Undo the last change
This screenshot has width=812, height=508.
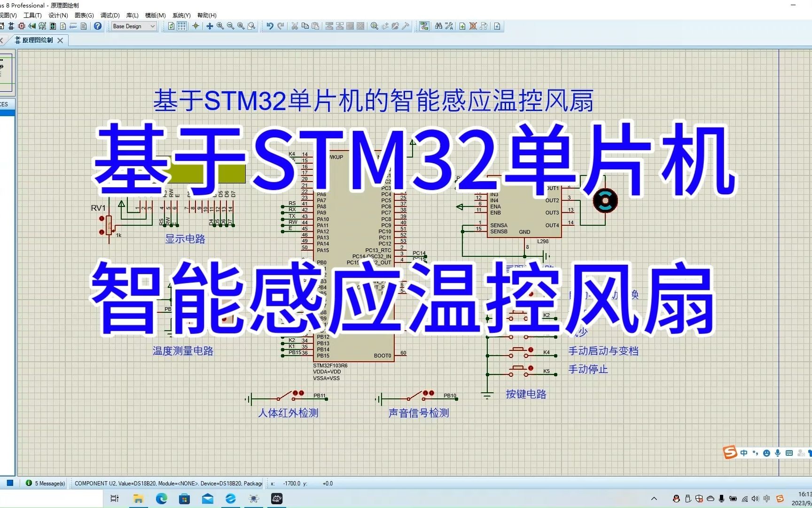click(x=270, y=26)
